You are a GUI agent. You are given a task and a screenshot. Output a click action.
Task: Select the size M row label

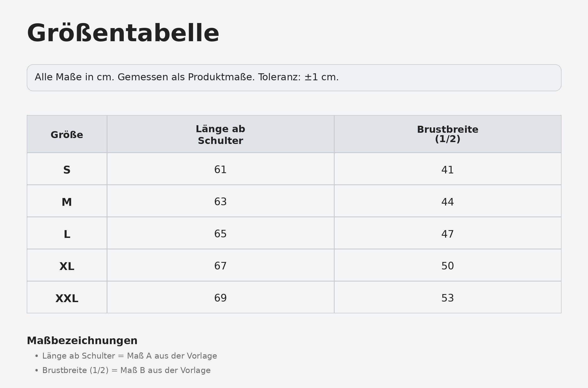tap(67, 202)
